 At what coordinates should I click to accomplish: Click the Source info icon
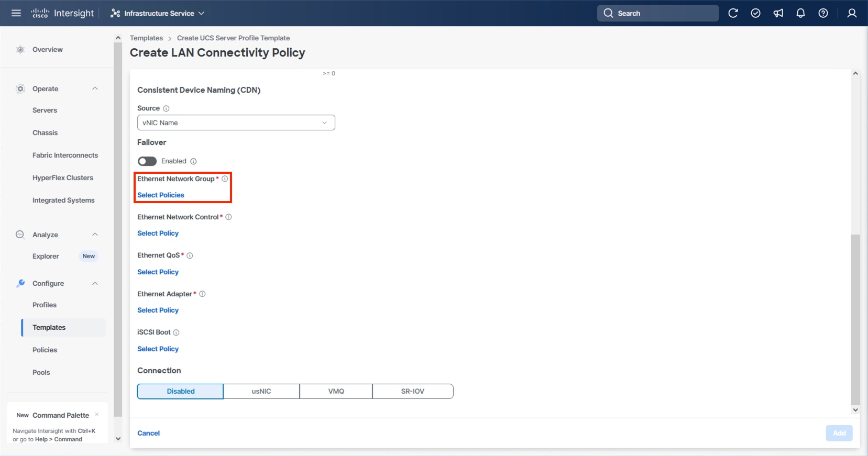coord(166,108)
